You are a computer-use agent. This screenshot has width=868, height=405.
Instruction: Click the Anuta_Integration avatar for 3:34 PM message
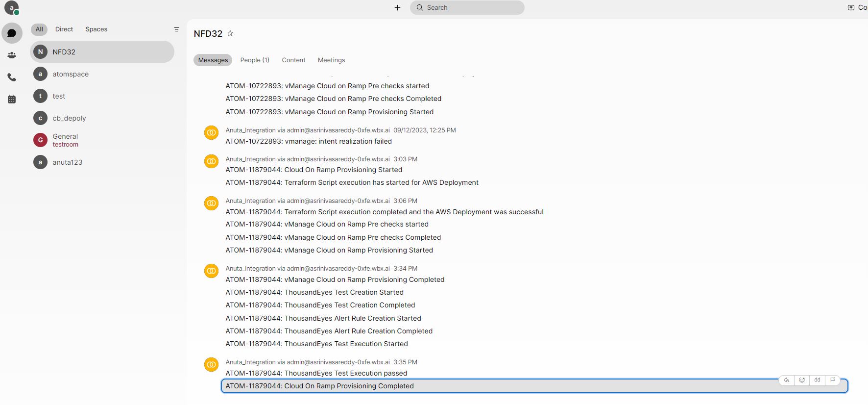211,271
